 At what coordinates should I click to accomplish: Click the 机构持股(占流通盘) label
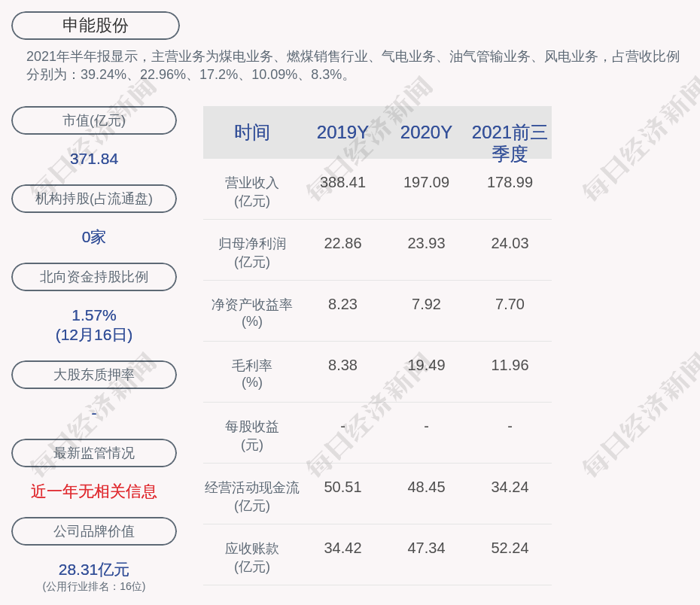[94, 199]
